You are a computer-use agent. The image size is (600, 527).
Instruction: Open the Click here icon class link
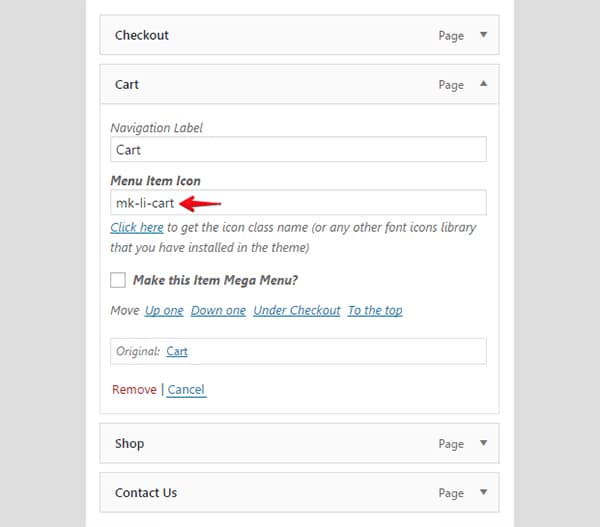pyautogui.click(x=137, y=227)
